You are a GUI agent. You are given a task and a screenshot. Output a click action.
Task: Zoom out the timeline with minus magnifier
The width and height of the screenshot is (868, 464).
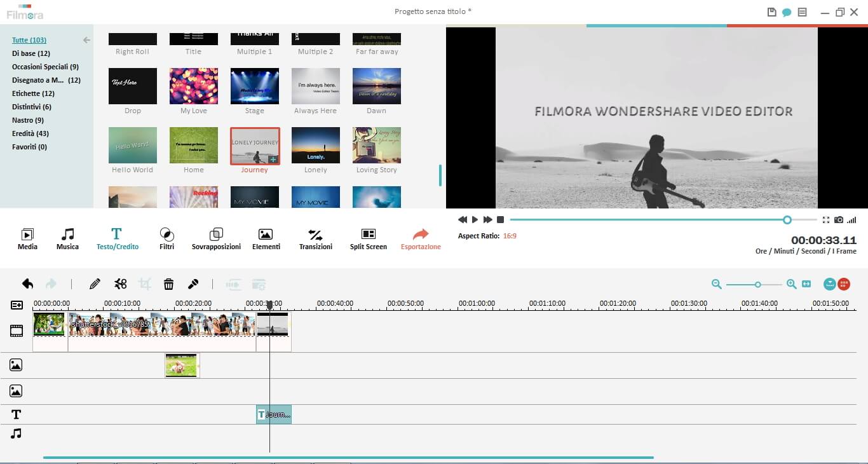[716, 284]
